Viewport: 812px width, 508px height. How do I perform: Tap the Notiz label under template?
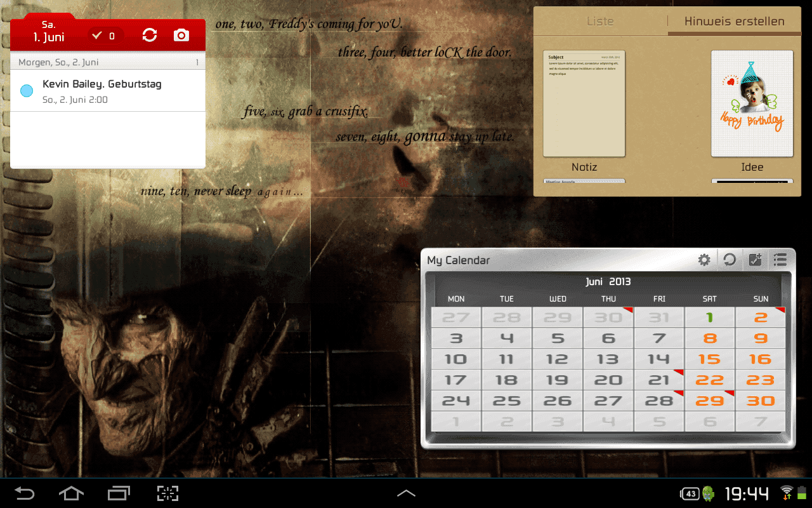point(584,167)
